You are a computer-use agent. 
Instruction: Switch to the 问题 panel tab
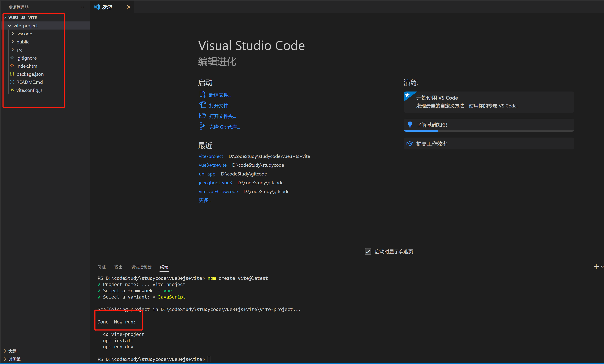(x=101, y=267)
